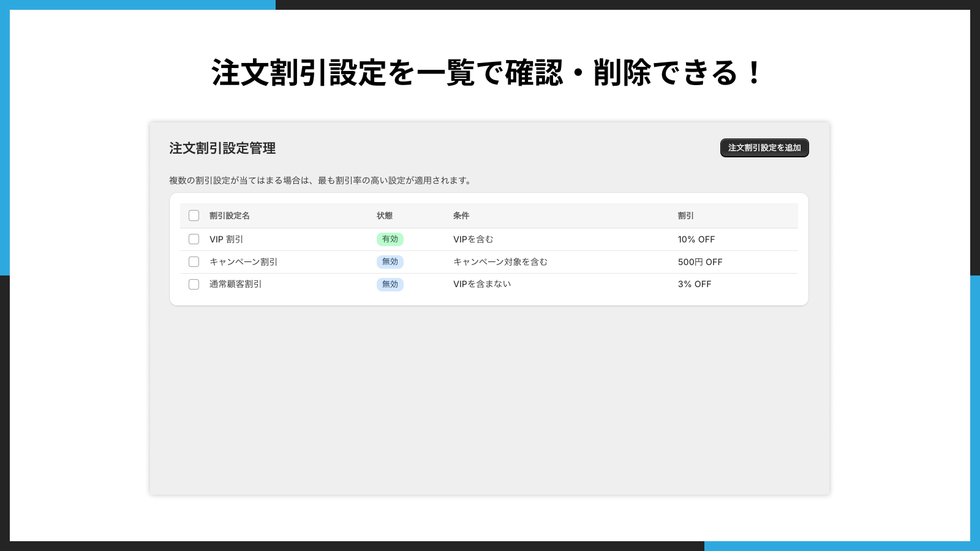Screen dimensions: 980x551
Task: Check the select-all checkbox in table header
Action: 194,216
